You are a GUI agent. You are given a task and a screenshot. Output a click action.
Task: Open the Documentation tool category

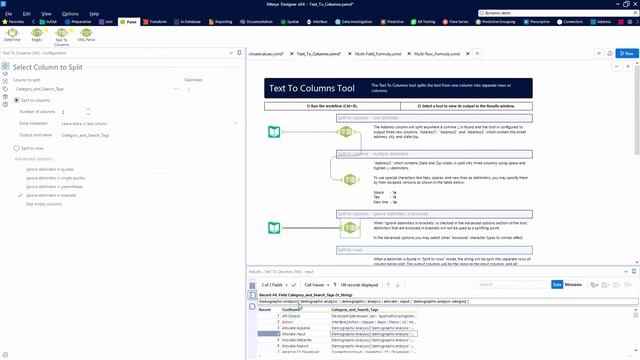click(x=256, y=22)
